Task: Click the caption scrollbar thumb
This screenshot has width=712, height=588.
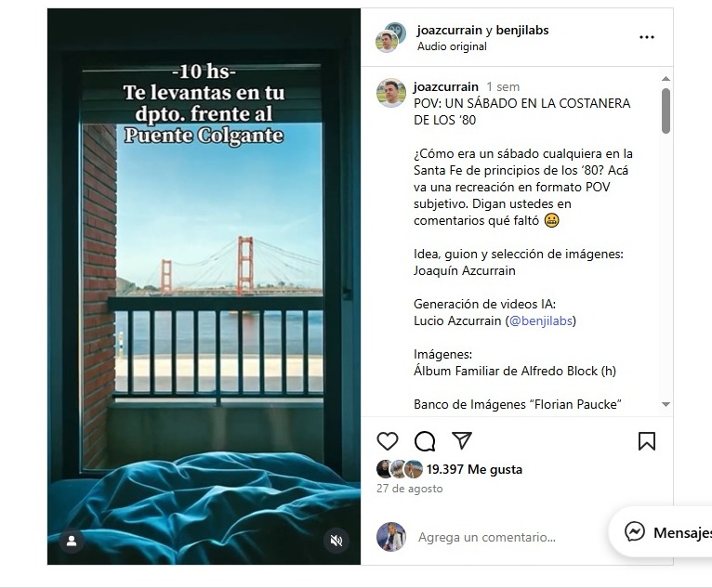Action: click(x=666, y=111)
